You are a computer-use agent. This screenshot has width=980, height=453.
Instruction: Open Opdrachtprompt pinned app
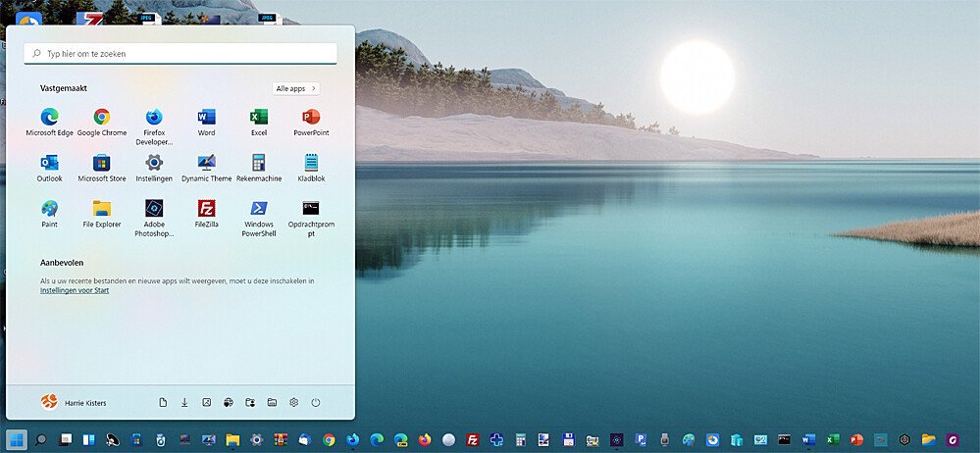311,218
